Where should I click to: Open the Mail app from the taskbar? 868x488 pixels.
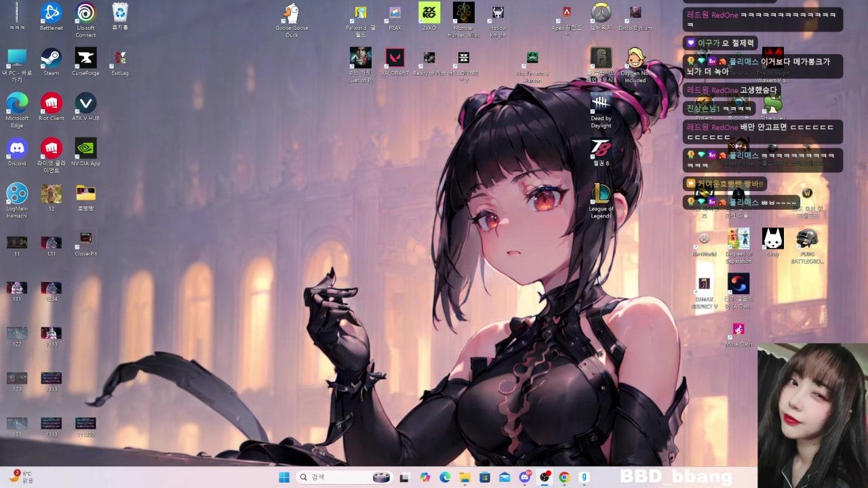pos(505,477)
